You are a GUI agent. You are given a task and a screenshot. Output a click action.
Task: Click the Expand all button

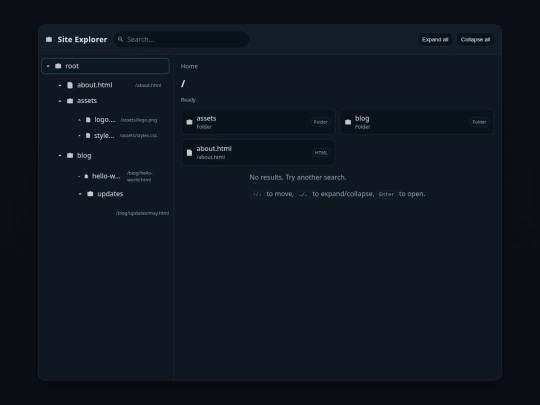coord(435,40)
